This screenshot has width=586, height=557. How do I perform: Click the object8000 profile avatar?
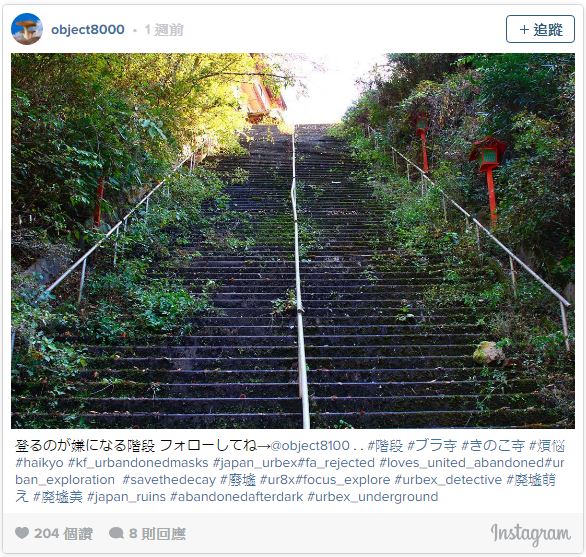click(27, 29)
